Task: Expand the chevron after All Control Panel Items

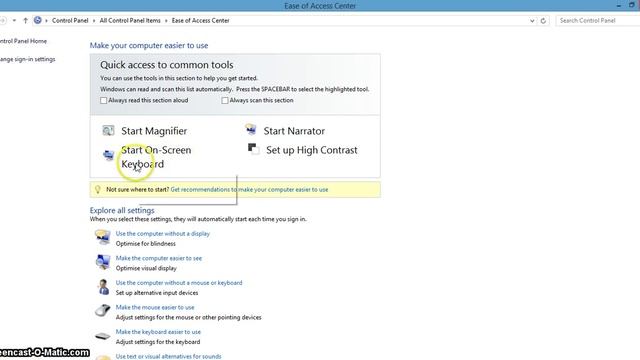Action: click(166, 20)
